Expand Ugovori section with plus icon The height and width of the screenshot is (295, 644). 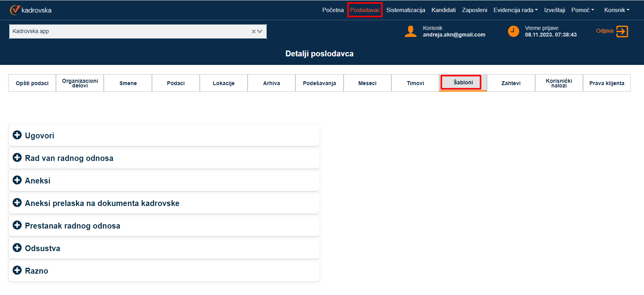click(17, 135)
